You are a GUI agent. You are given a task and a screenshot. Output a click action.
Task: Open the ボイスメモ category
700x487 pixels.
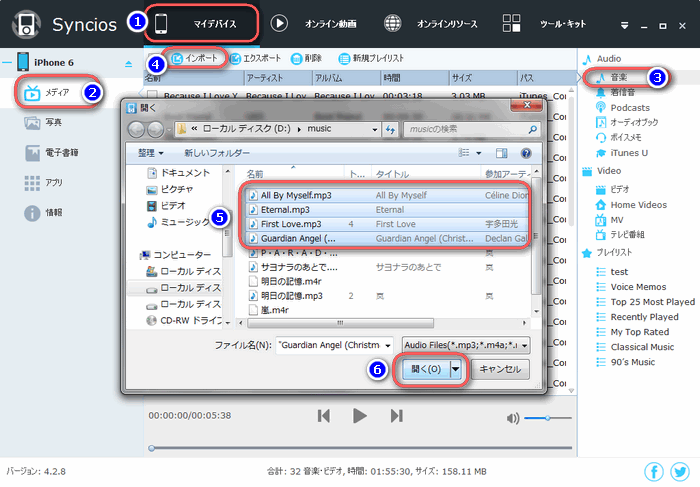pos(619,137)
